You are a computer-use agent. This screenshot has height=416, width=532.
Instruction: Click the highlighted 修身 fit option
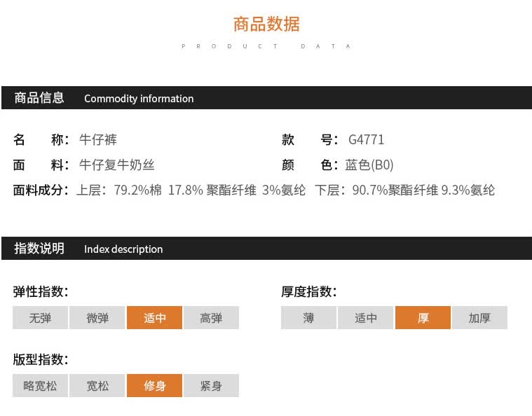[155, 385]
